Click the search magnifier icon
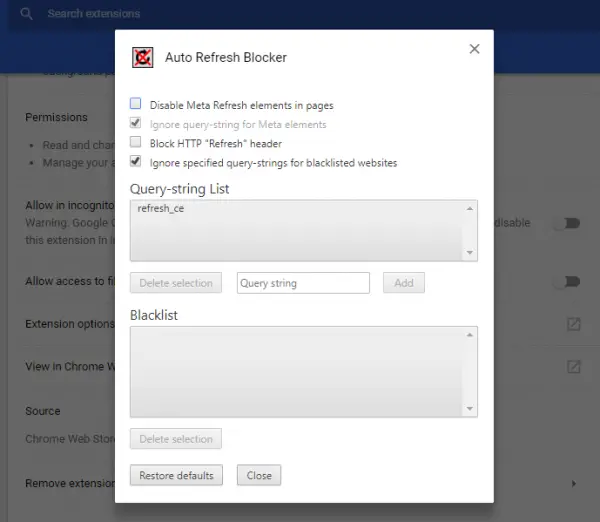This screenshot has height=522, width=600. (26, 14)
